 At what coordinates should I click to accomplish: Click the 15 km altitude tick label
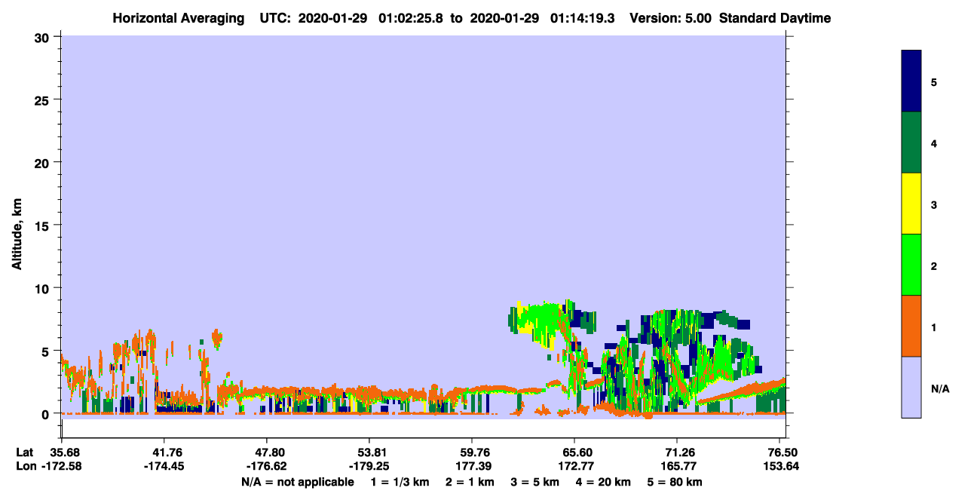tap(42, 225)
